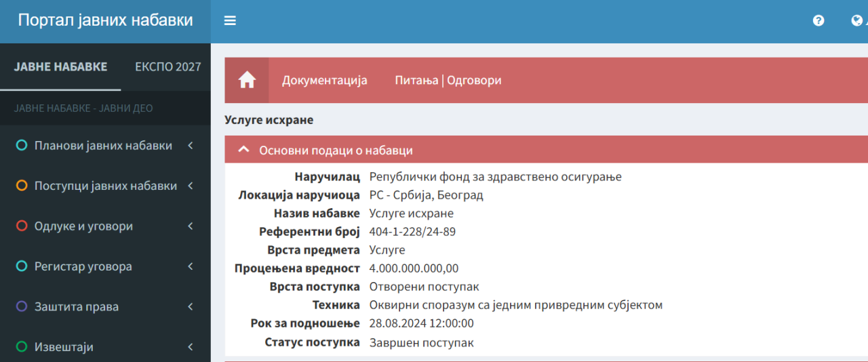The image size is (868, 362).
Task: Expand Планови јавних набавки arrow
Action: (x=191, y=146)
